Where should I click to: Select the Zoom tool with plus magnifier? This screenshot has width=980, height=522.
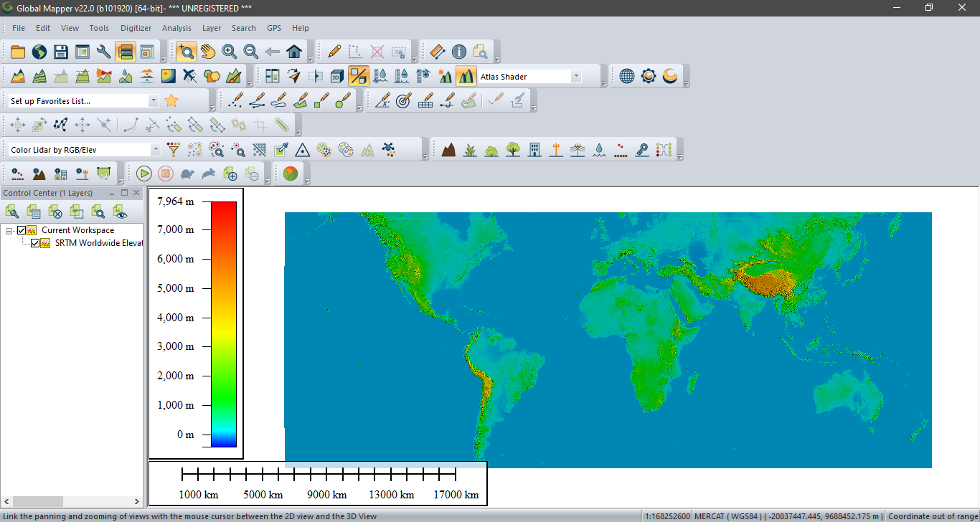[x=187, y=52]
